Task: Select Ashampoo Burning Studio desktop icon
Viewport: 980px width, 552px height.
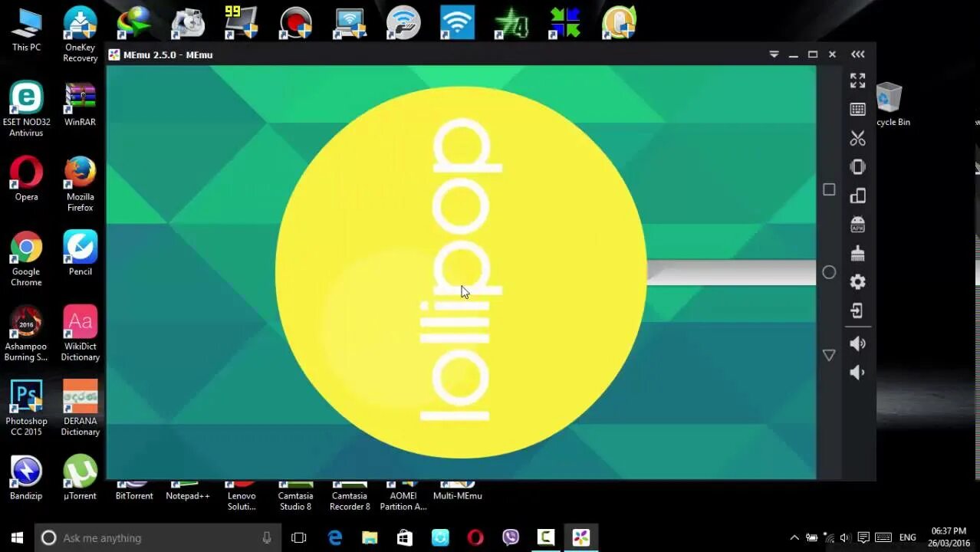Action: tap(26, 333)
